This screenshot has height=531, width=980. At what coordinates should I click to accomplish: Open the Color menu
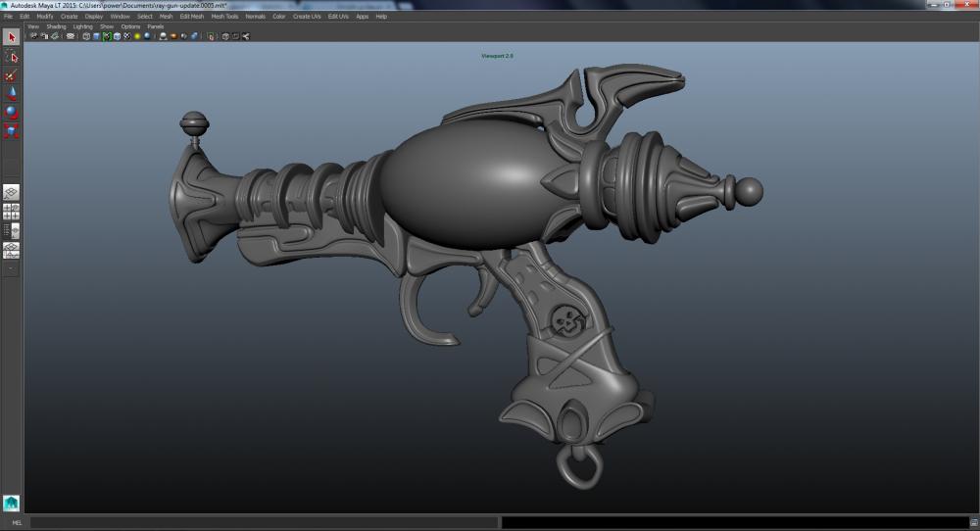(x=278, y=17)
